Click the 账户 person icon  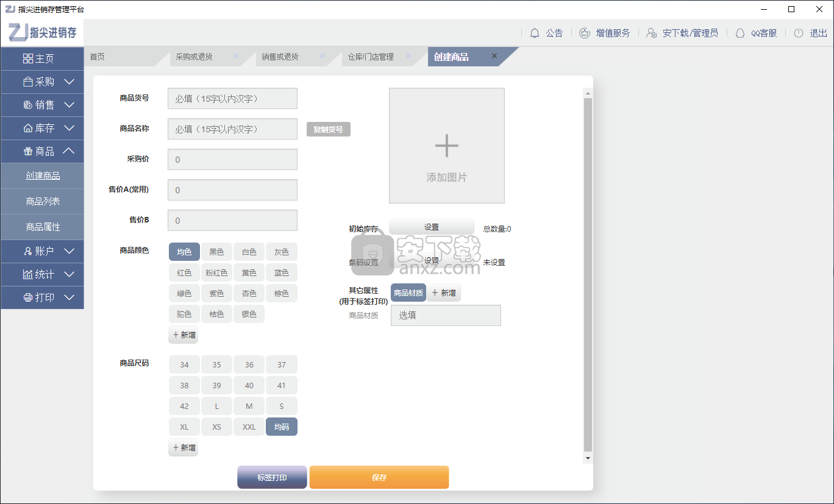[28, 251]
